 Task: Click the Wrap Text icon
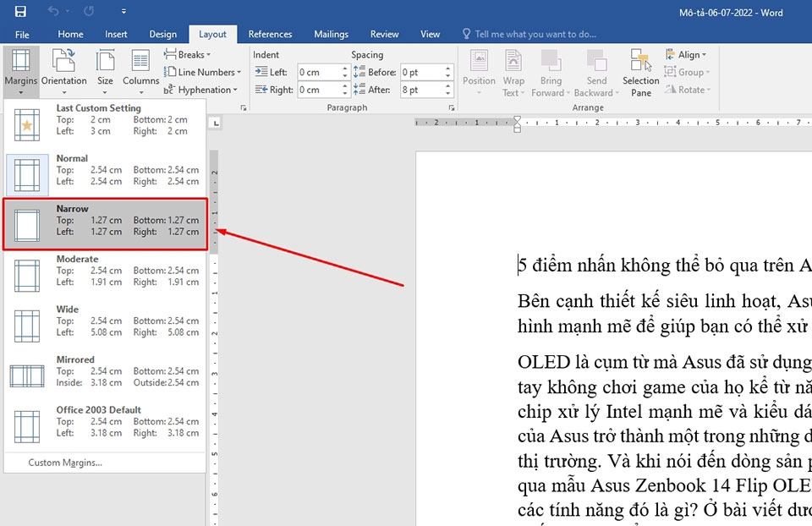click(513, 61)
